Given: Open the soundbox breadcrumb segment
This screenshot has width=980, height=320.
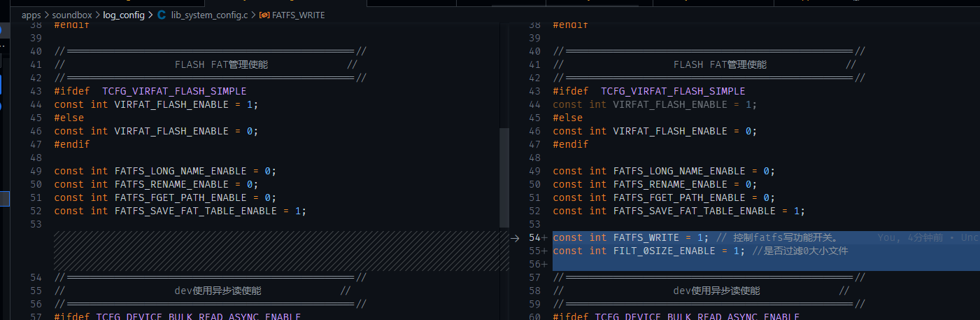Looking at the screenshot, I should coord(71,15).
